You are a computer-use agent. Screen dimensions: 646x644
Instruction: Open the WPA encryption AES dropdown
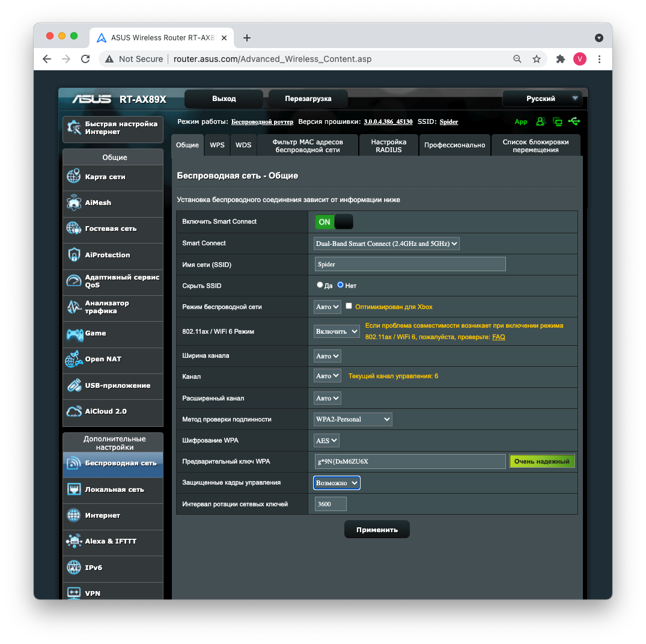(326, 441)
